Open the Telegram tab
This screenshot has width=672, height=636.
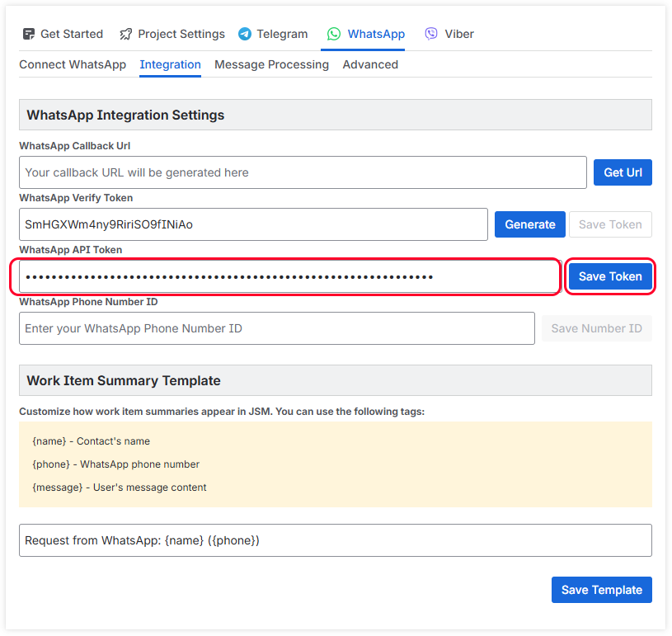coord(273,34)
